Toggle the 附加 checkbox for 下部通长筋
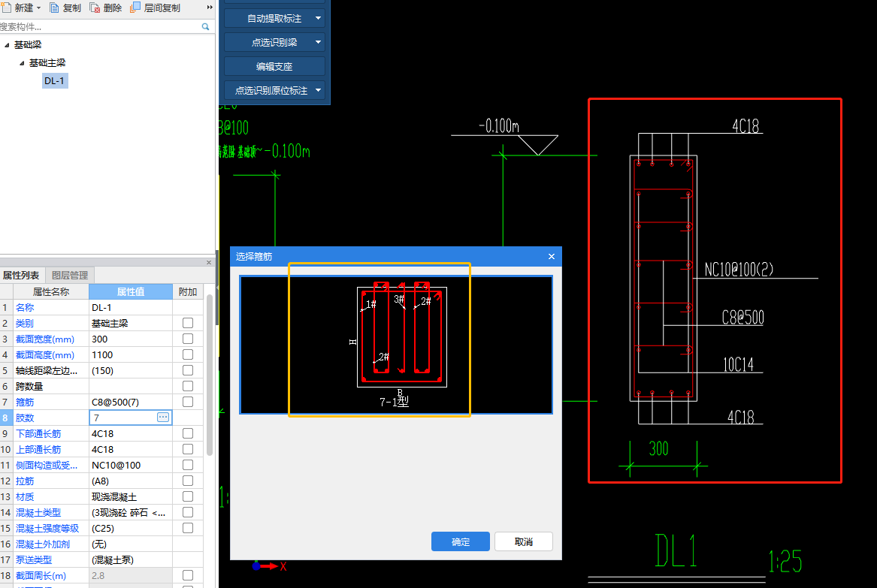Viewport: 877px width, 588px height. [188, 433]
